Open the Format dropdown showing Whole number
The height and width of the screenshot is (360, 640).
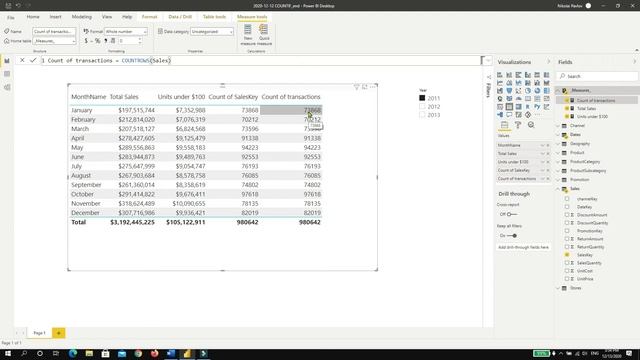(126, 31)
